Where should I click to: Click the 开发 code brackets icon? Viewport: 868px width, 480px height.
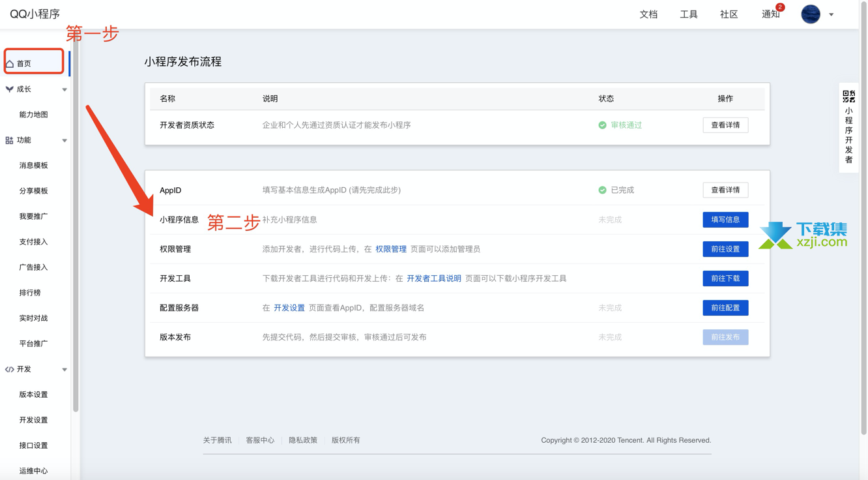pyautogui.click(x=9, y=369)
